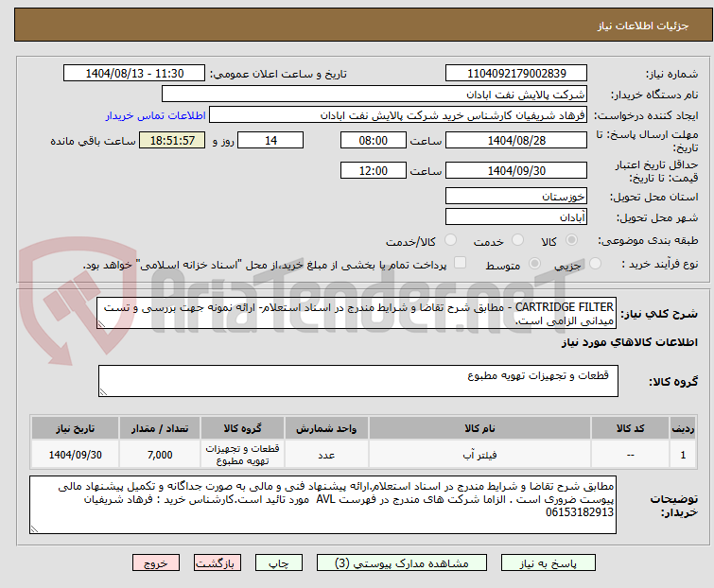Open مشاهده مدارک پیوستی (3) button
This screenshot has height=588, width=714.
pyautogui.click(x=402, y=563)
